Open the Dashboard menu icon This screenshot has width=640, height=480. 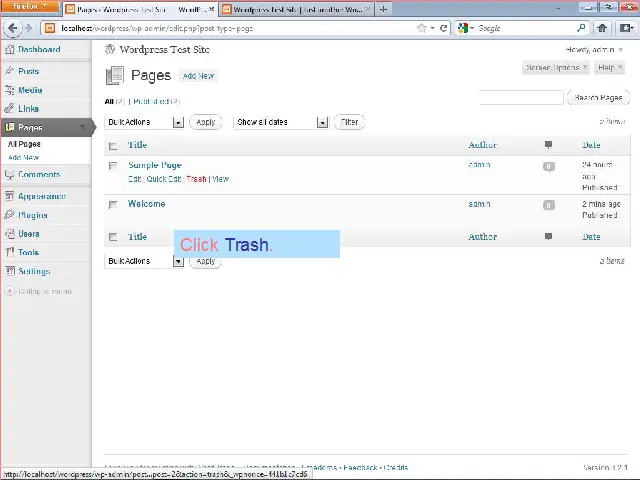pos(9,50)
